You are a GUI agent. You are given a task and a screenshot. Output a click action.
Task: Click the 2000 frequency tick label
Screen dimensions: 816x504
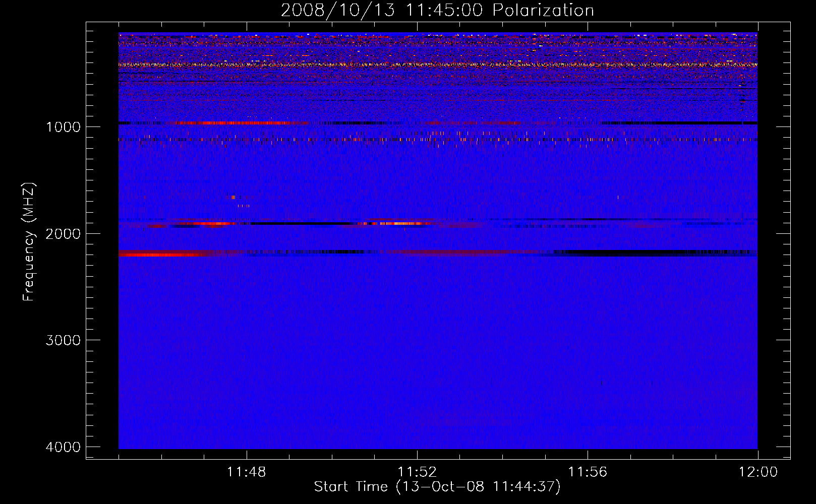coord(63,234)
